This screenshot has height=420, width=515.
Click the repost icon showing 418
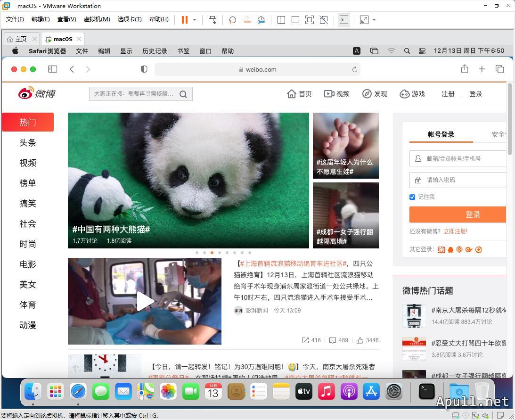(305, 340)
